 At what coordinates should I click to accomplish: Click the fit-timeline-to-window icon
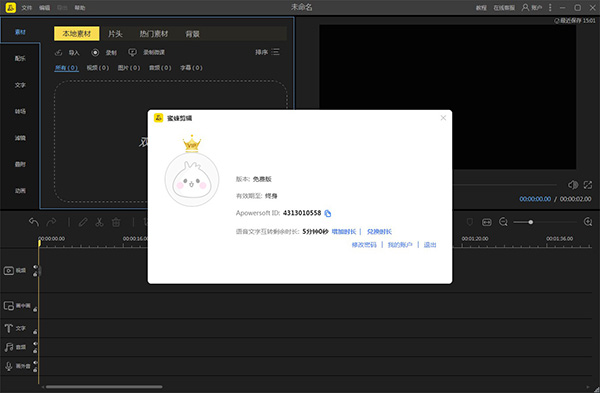(487, 222)
